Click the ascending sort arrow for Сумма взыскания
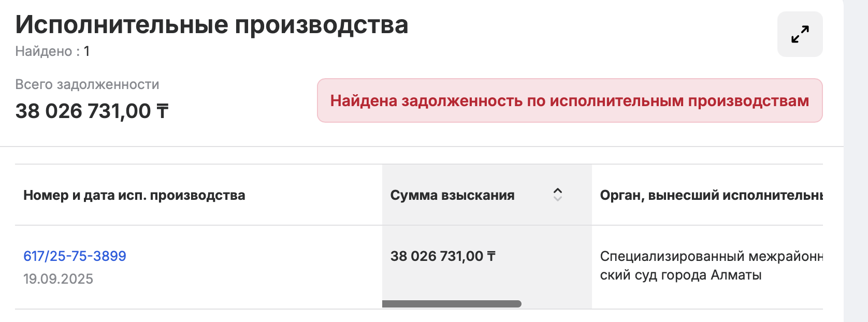 (x=558, y=191)
